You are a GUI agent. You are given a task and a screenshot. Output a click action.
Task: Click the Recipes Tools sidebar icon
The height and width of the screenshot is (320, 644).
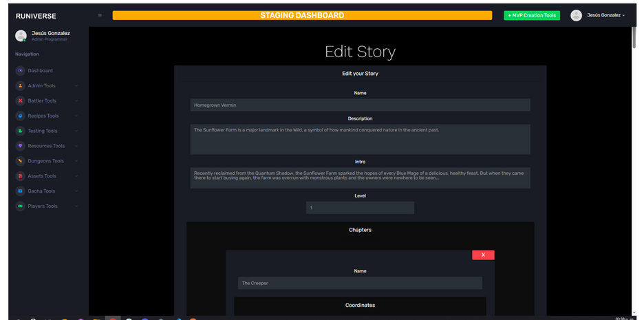[x=20, y=116]
